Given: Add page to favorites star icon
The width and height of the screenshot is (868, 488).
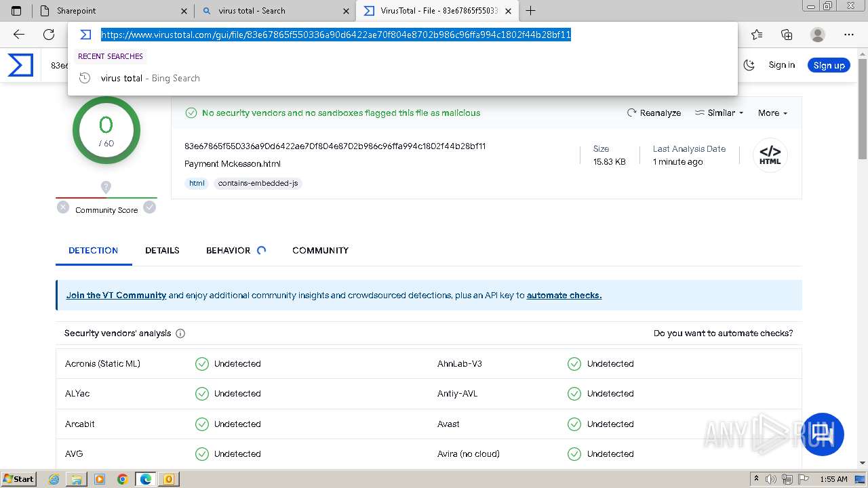Looking at the screenshot, I should click(x=757, y=35).
